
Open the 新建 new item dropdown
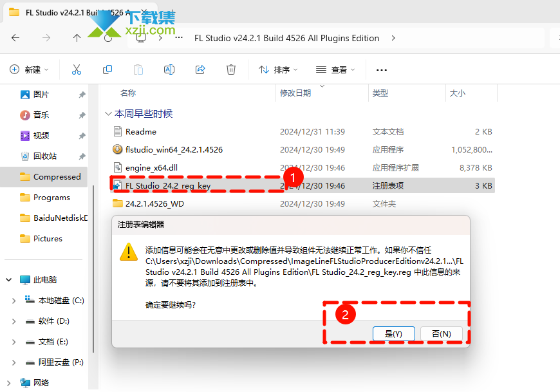tap(30, 70)
